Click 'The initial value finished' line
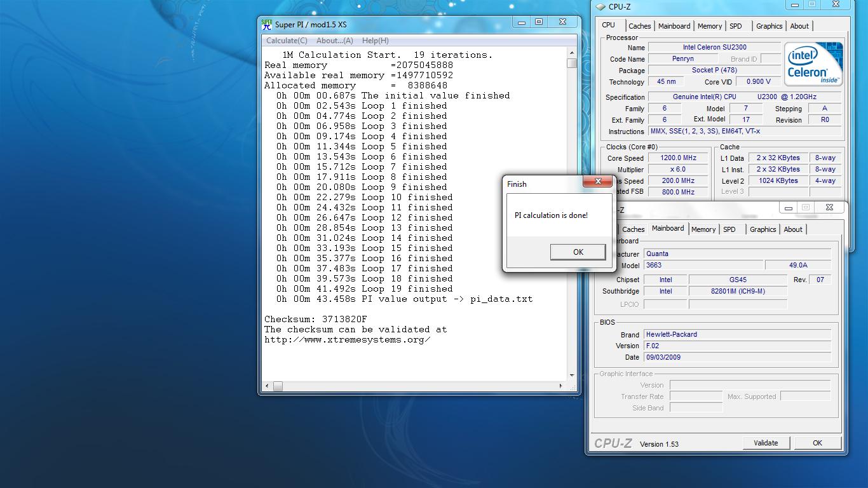 pyautogui.click(x=393, y=95)
